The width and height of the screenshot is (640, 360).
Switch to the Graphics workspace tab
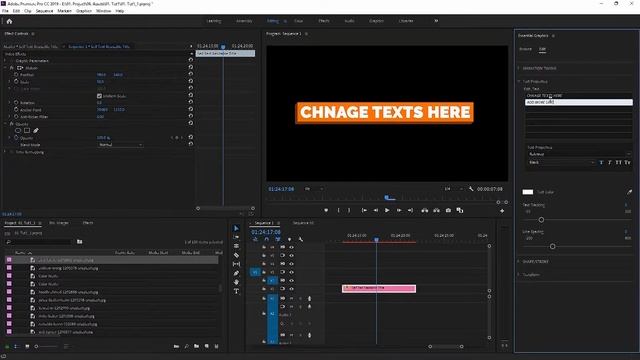coord(376,21)
